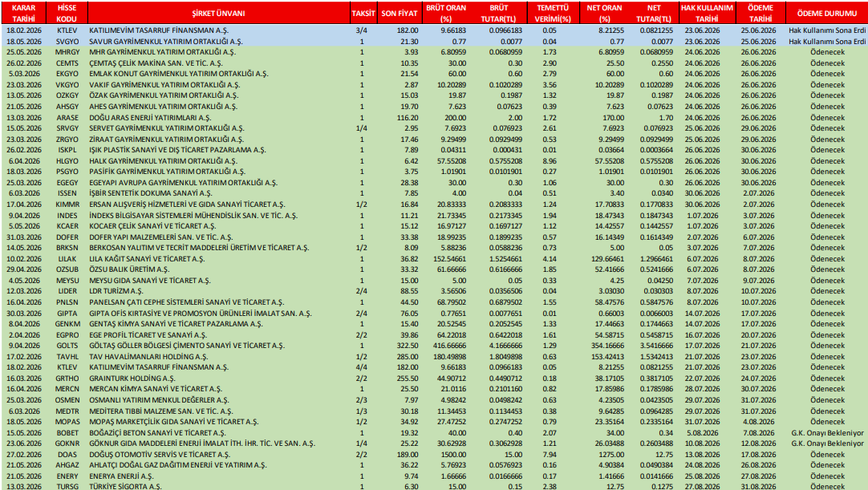Viewport: 868px width, 490px height.
Task: Click the NET TUTAR(TL) header
Action: coord(653,14)
